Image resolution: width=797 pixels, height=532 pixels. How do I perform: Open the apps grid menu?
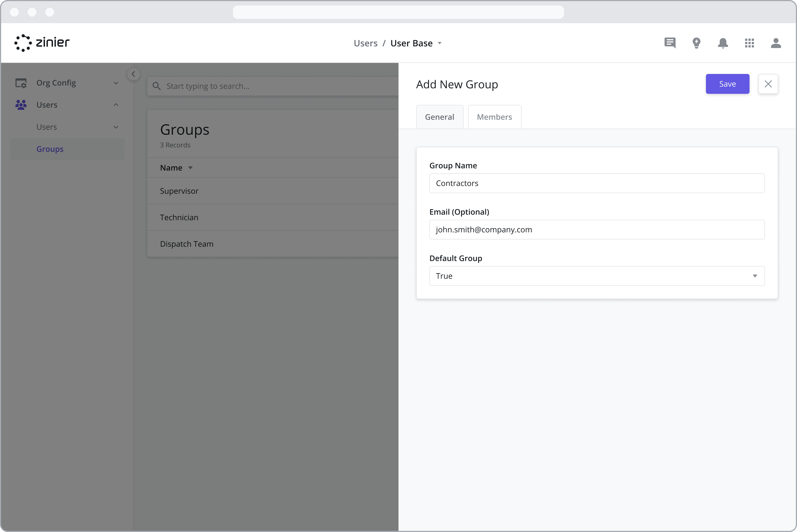(749, 43)
